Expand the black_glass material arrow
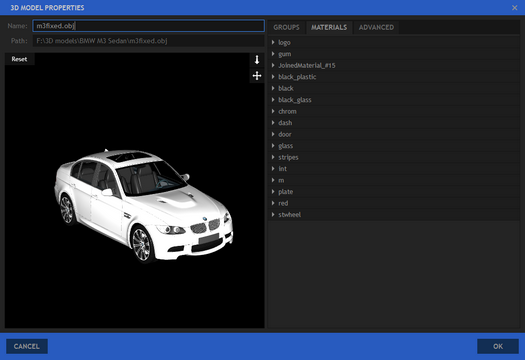 click(x=273, y=99)
